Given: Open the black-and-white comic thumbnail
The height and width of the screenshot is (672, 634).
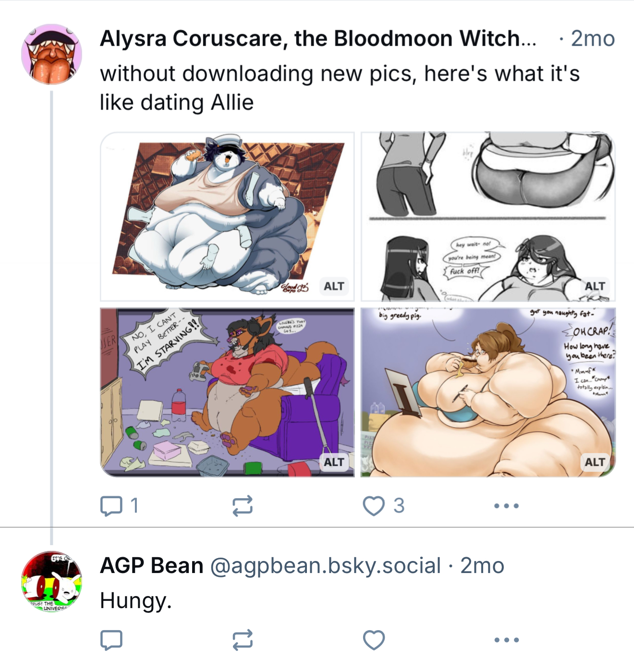Looking at the screenshot, I should [488, 217].
